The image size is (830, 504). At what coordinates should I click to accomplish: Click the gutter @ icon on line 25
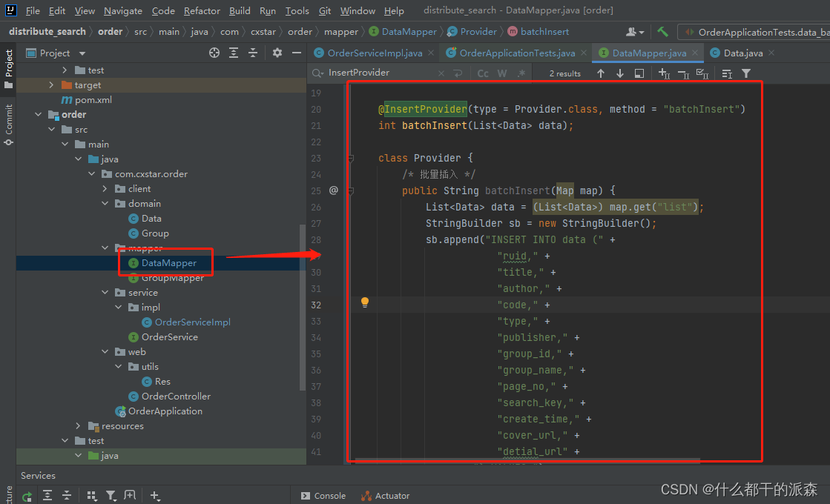tap(334, 190)
